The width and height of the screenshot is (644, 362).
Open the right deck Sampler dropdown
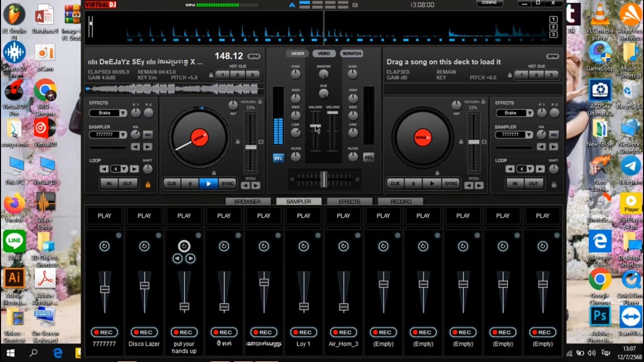point(514,135)
